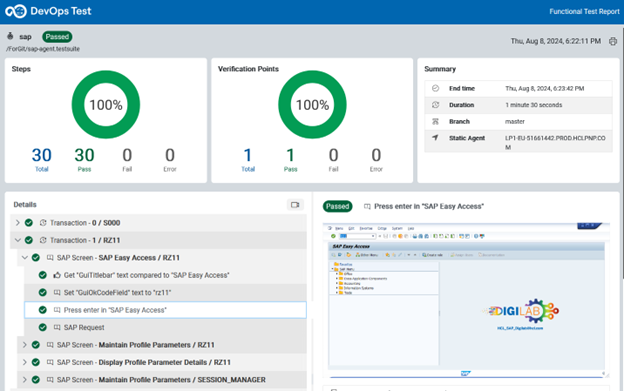Click green check on Press enter row
This screenshot has height=391, width=624.
pos(43,310)
